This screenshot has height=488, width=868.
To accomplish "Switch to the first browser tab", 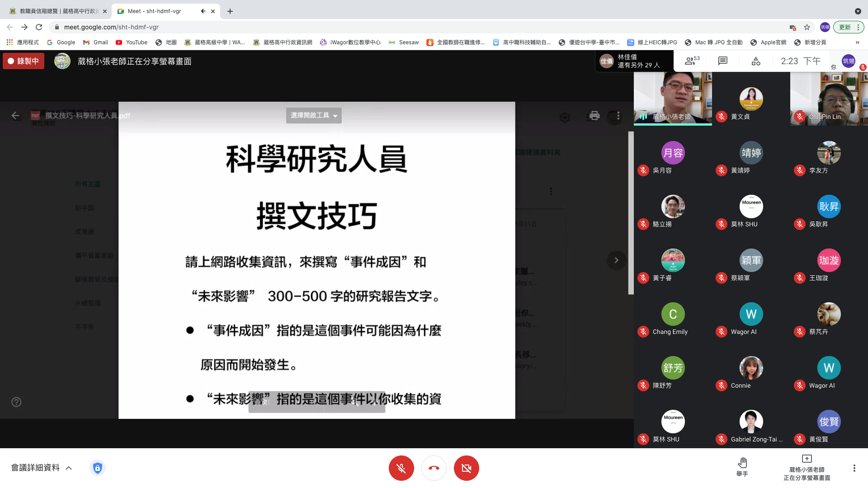I will click(57, 11).
